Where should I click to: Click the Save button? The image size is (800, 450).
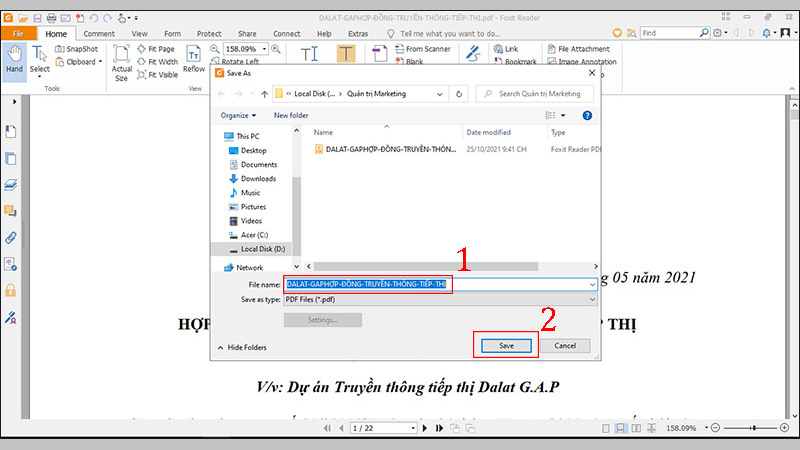pyautogui.click(x=506, y=345)
